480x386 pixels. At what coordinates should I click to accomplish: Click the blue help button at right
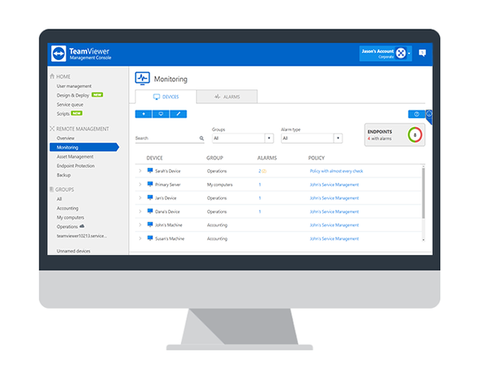point(416,114)
